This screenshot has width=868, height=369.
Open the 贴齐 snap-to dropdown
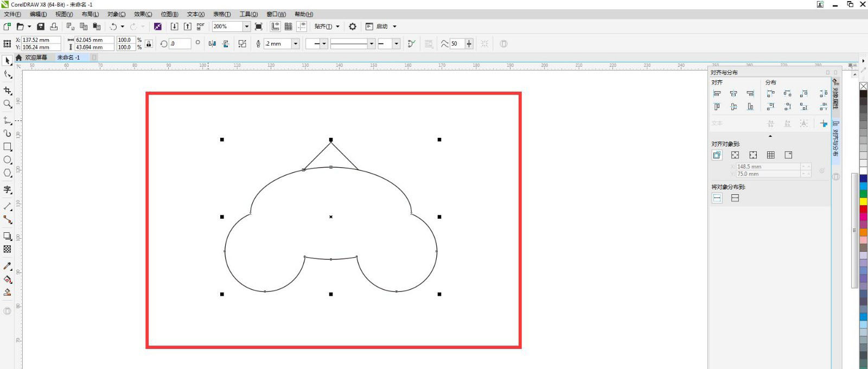click(327, 27)
